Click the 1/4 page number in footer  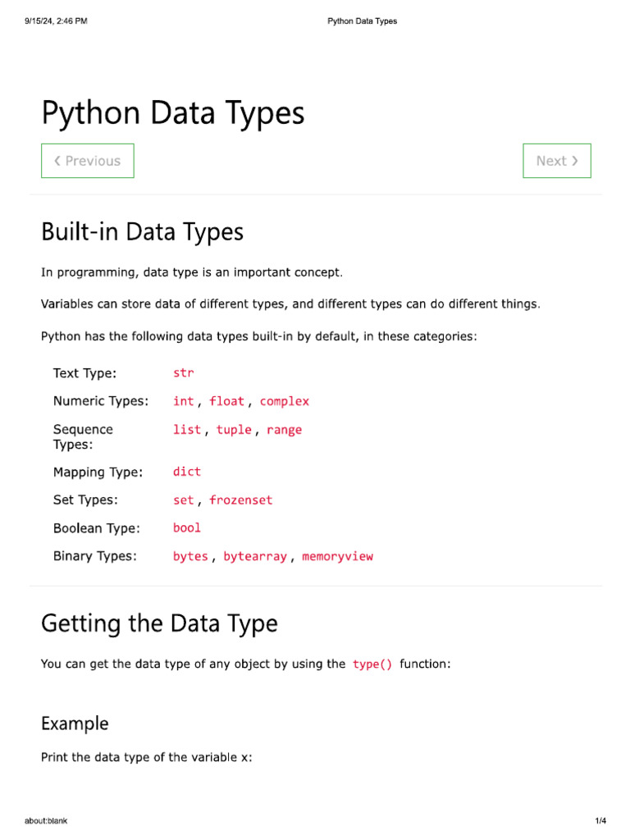(600, 821)
